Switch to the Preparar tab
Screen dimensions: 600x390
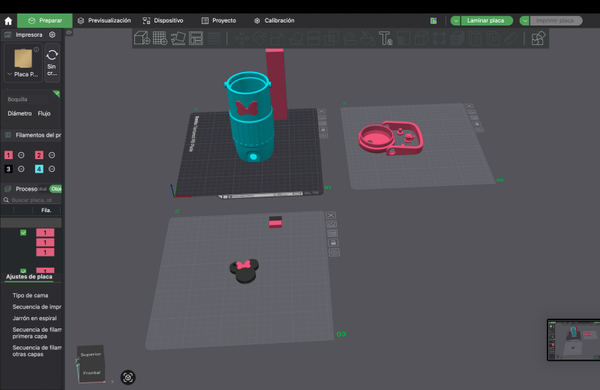(x=45, y=21)
